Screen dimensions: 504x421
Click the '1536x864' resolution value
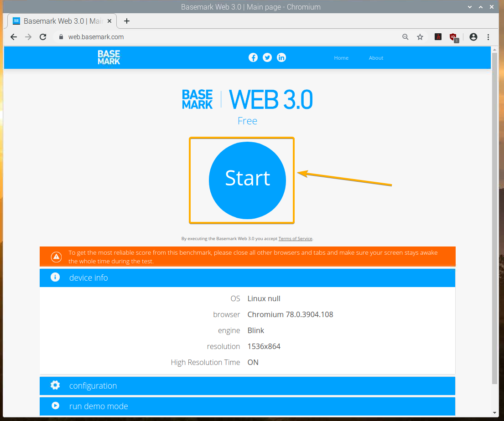click(264, 346)
